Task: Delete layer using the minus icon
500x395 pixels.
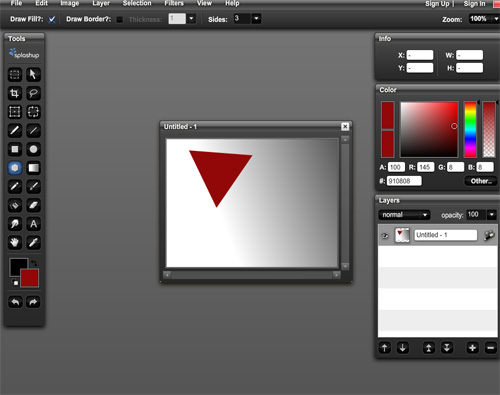Action: pyautogui.click(x=490, y=348)
